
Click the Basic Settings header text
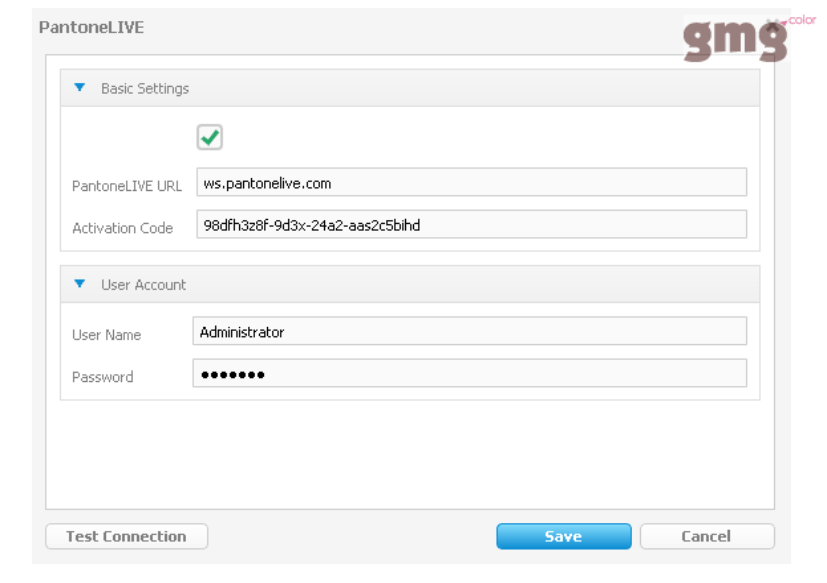point(145,89)
